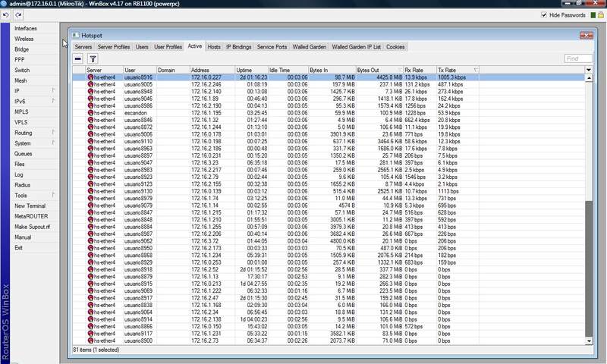Image resolution: width=607 pixels, height=364 pixels.
Task: Open Interfaces in the sidebar menu
Action: coord(26,29)
